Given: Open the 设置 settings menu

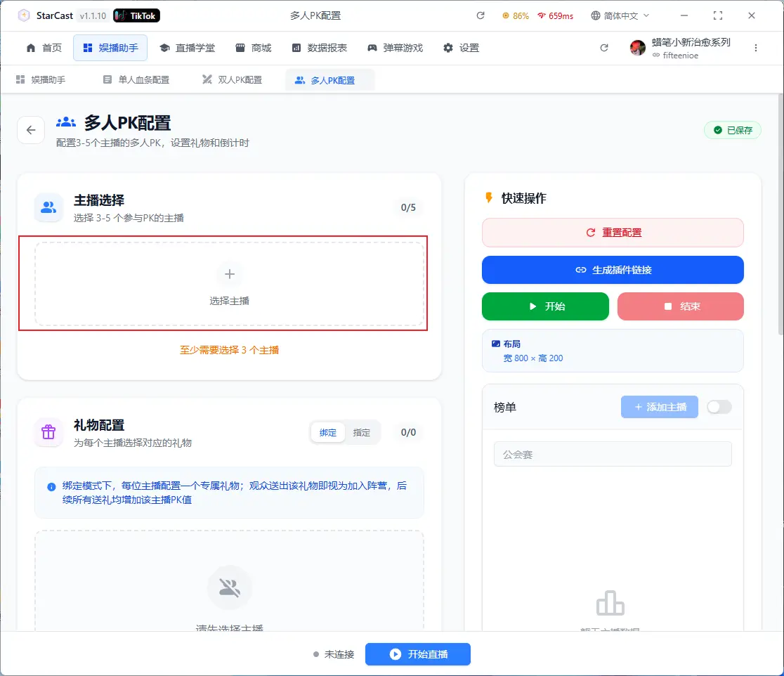Looking at the screenshot, I should pos(461,48).
